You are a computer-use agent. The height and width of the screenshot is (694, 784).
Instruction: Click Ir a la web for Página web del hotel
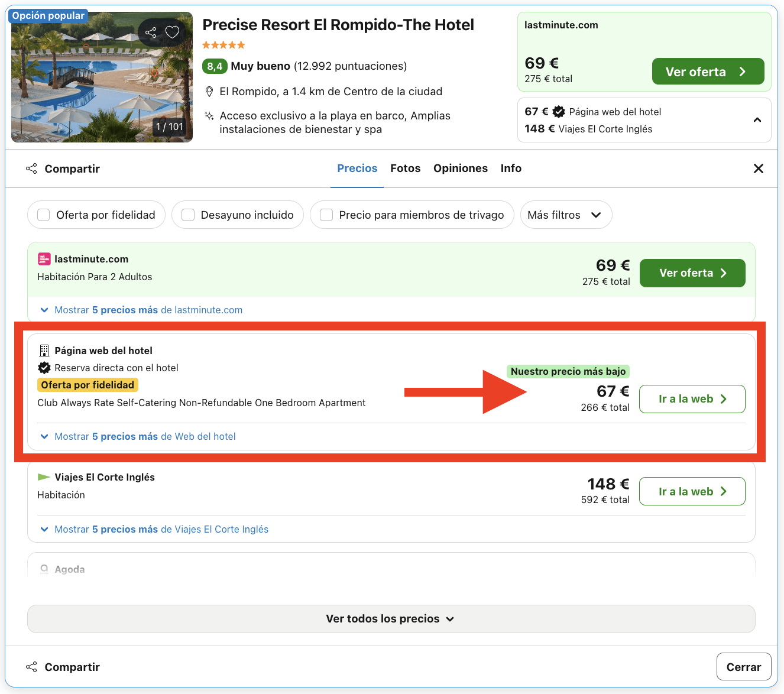692,399
